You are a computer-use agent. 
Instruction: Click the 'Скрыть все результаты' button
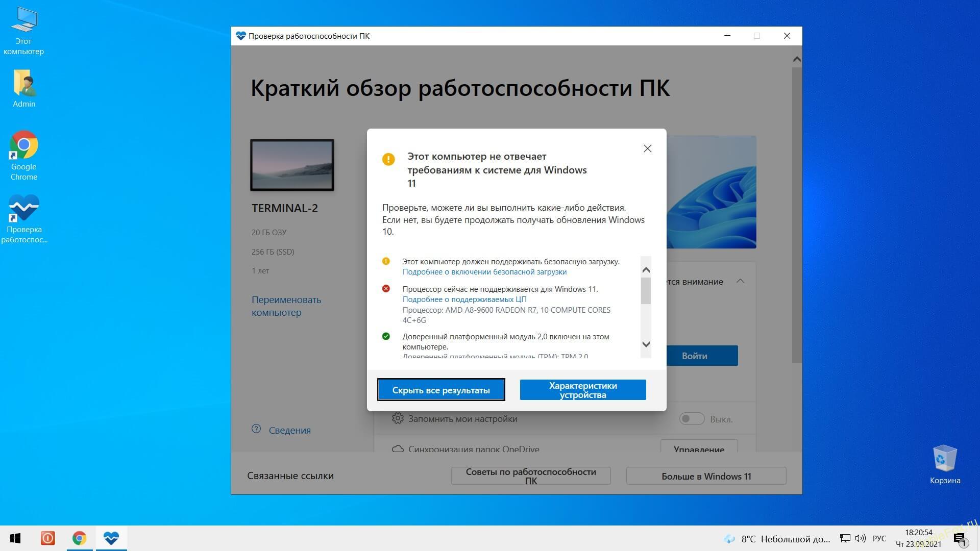[x=441, y=390]
